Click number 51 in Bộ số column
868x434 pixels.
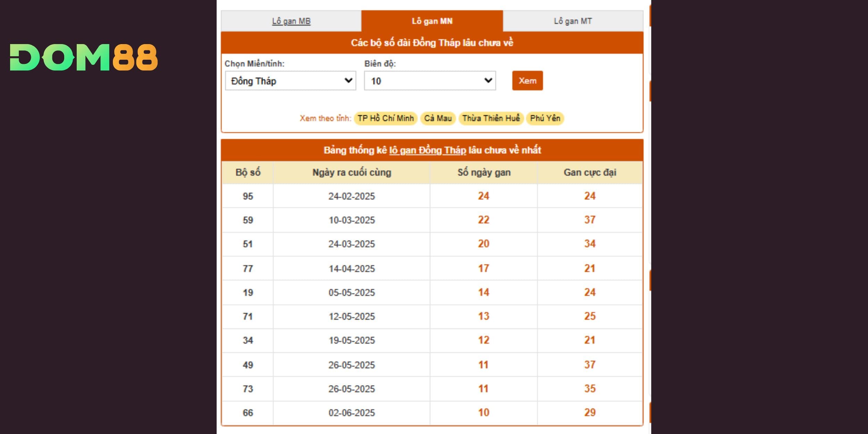pyautogui.click(x=248, y=244)
